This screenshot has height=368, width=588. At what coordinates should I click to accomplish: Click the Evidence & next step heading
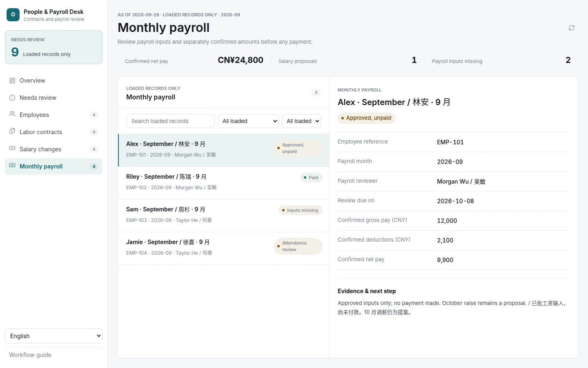367,291
